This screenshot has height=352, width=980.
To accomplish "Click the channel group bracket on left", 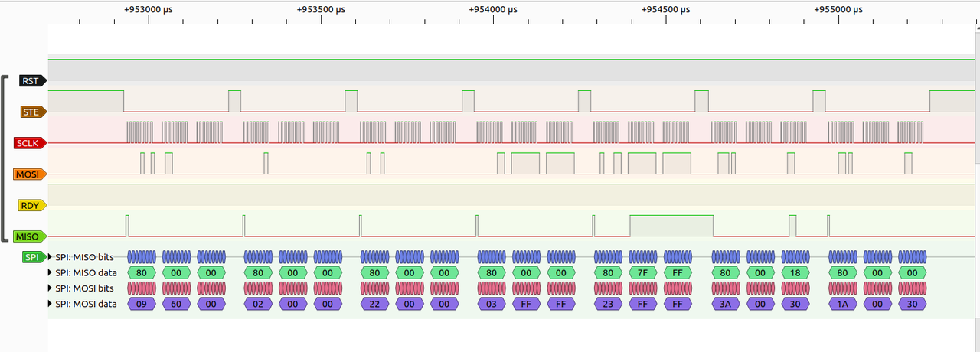I will point(5,158).
